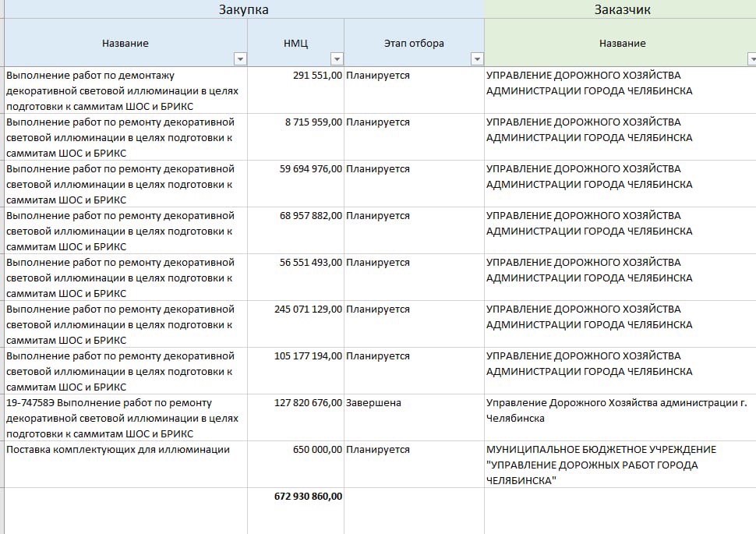
Task: Select cell with value 245 071 129,00
Action: 295,324
